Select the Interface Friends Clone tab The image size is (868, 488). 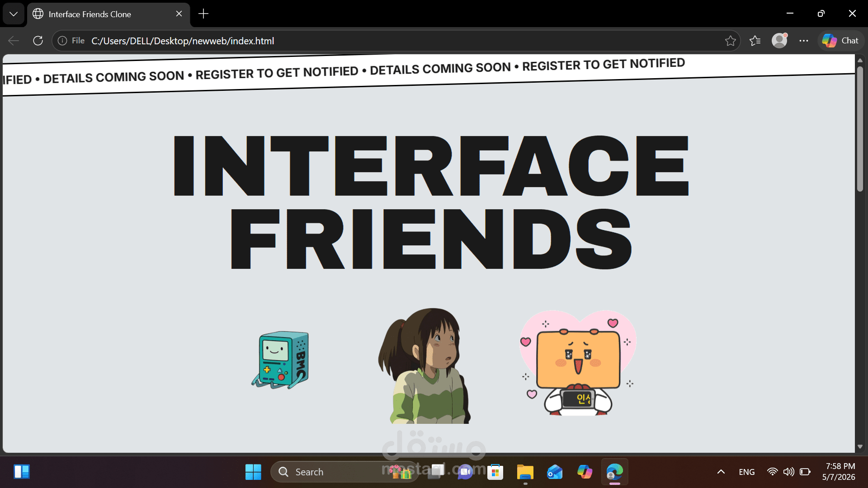(x=108, y=14)
